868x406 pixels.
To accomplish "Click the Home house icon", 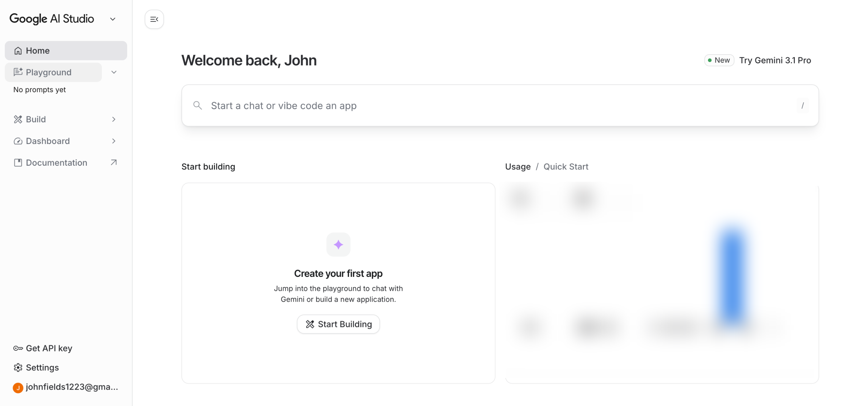I will click(18, 51).
